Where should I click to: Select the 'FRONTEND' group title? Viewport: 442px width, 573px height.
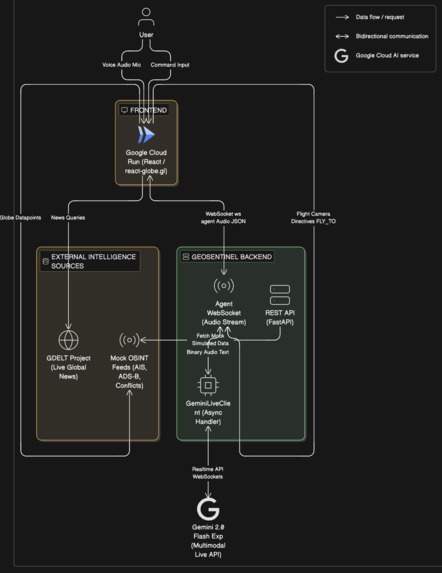(148, 110)
